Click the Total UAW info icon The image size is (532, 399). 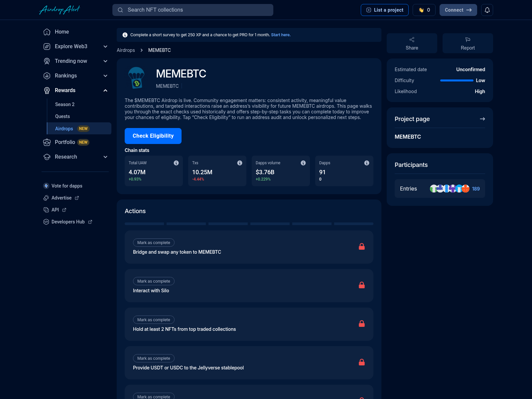pos(176,163)
